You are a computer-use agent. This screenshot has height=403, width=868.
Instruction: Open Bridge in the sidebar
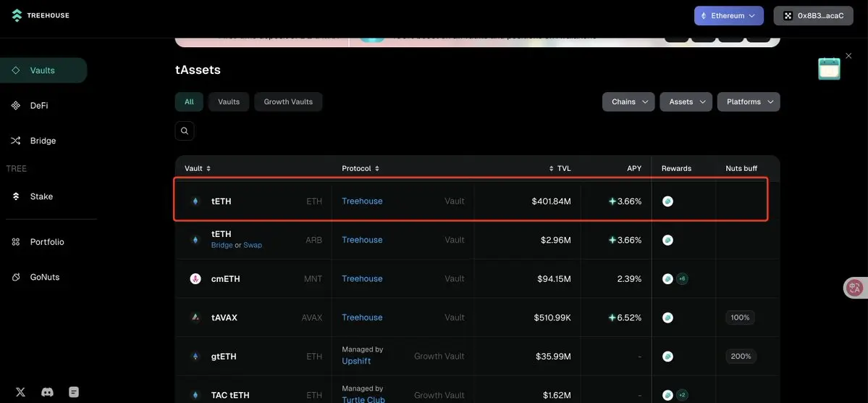pos(43,141)
